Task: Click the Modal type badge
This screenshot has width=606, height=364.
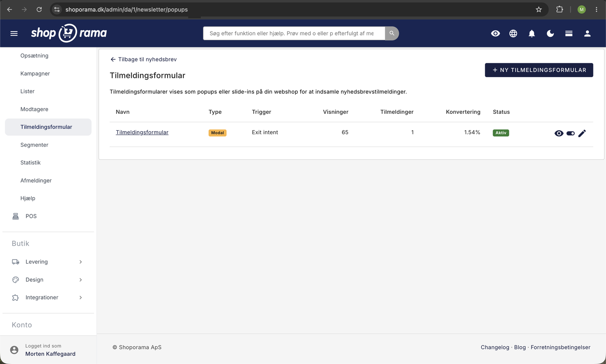Action: 217,133
